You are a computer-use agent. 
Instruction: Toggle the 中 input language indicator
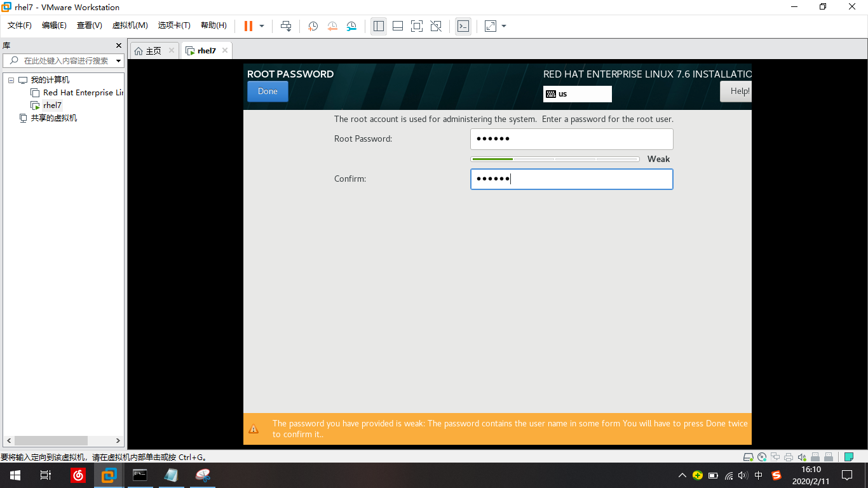coord(759,475)
